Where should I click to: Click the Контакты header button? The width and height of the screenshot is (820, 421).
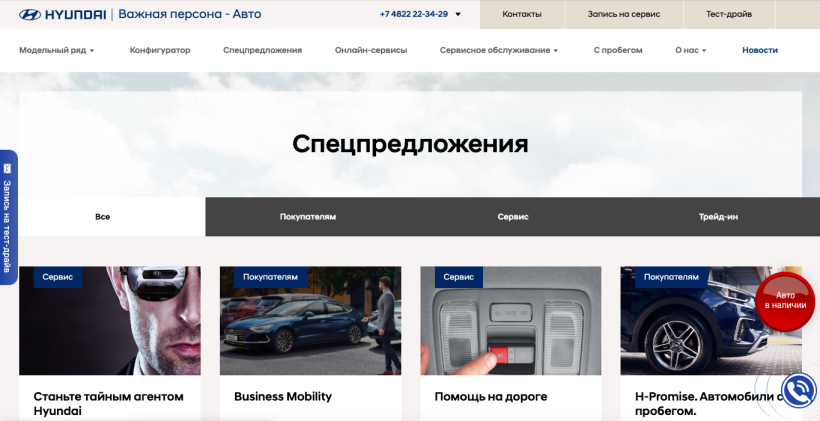click(x=522, y=14)
